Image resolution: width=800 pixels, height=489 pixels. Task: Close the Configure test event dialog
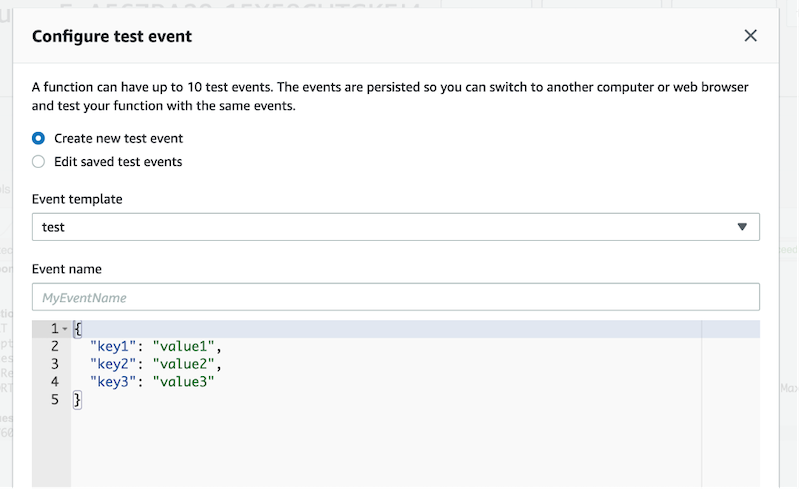click(751, 36)
